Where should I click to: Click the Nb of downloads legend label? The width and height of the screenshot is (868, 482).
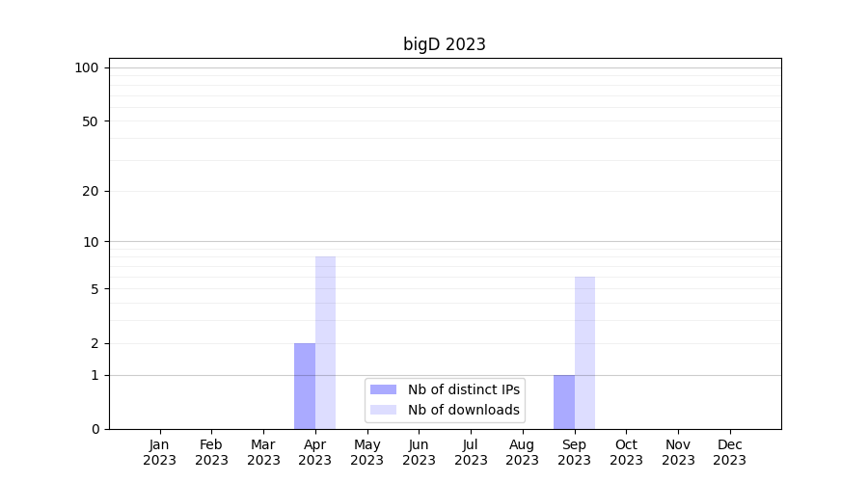(x=463, y=410)
